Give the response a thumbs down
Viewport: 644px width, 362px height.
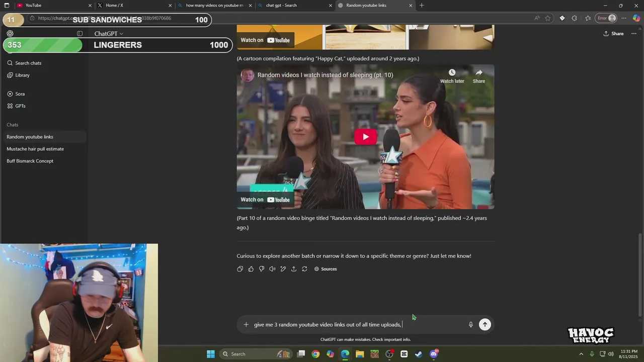(262, 269)
